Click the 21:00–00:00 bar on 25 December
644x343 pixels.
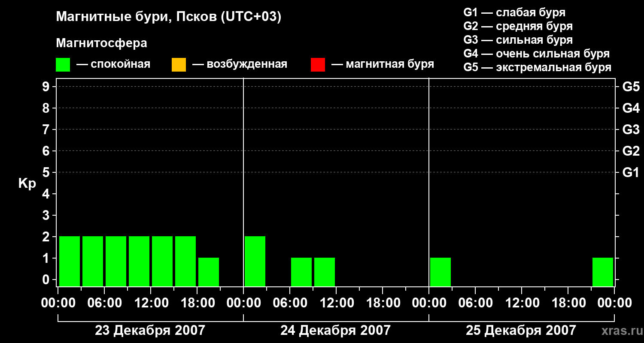(603, 272)
